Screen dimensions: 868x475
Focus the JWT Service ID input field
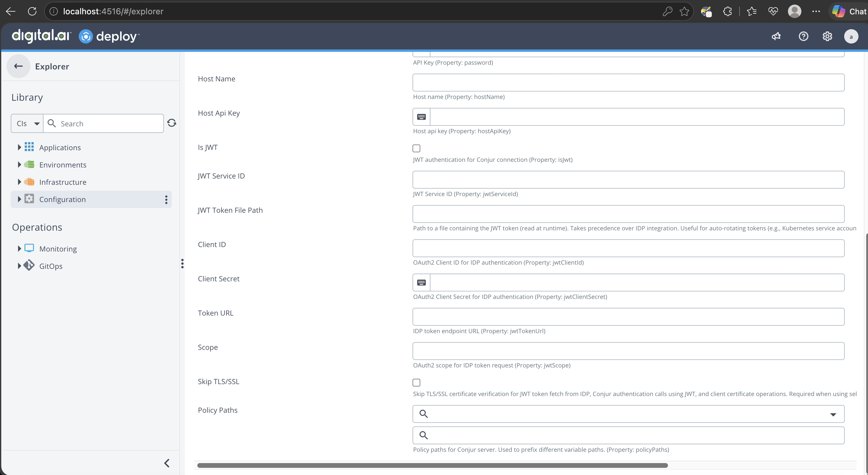point(628,180)
